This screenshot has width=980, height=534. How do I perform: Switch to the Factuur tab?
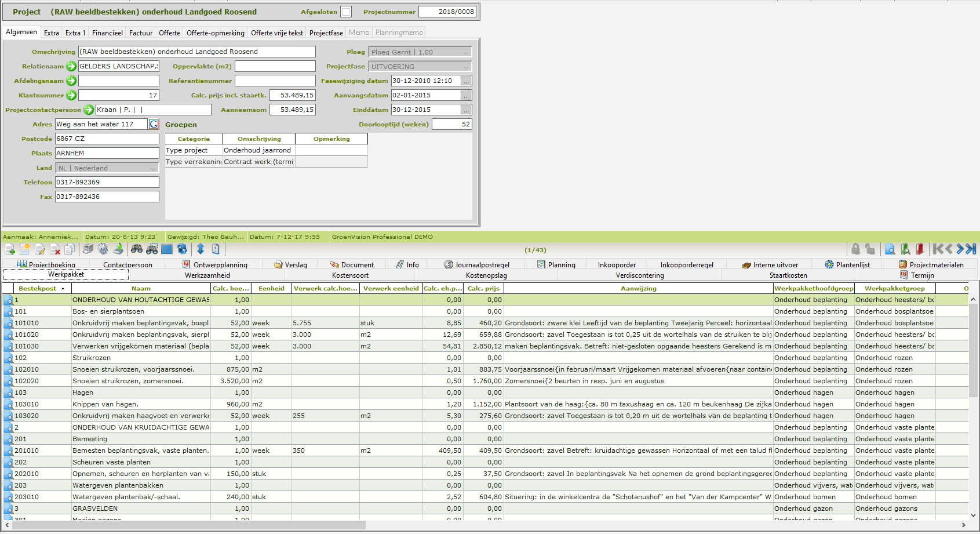[141, 33]
